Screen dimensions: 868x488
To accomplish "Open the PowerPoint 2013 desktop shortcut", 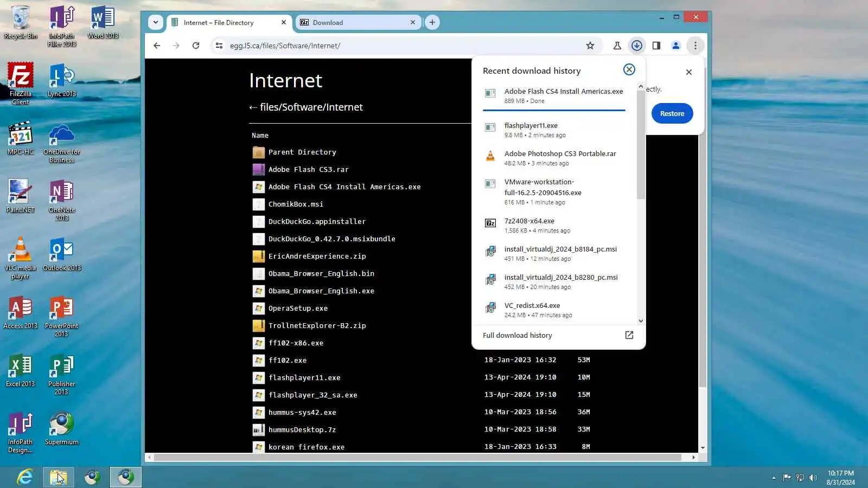I will [x=62, y=316].
